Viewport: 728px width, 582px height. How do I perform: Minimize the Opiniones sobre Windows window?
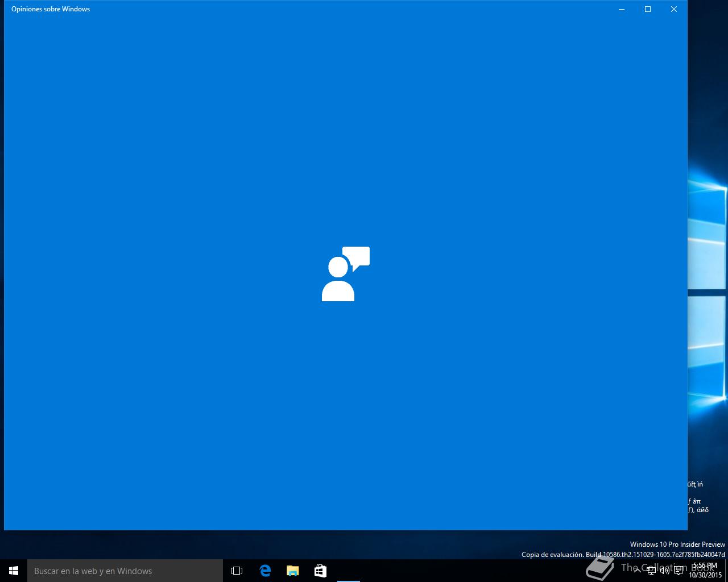click(x=622, y=9)
